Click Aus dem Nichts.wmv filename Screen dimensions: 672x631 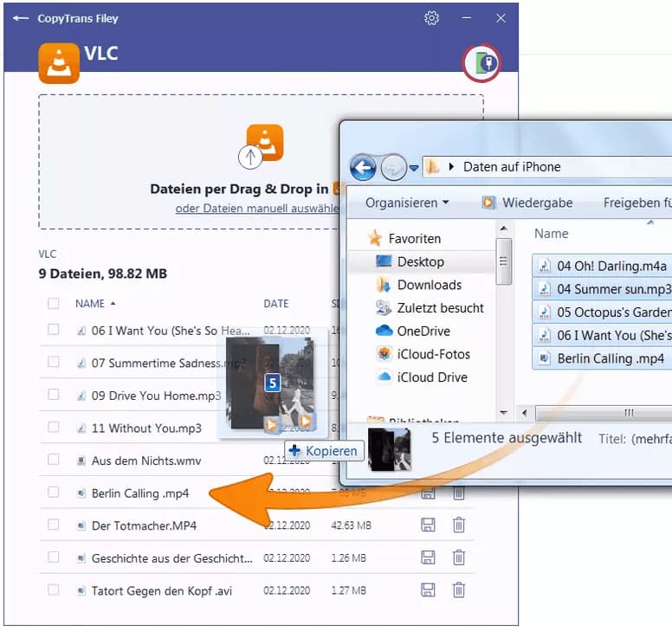146,460
